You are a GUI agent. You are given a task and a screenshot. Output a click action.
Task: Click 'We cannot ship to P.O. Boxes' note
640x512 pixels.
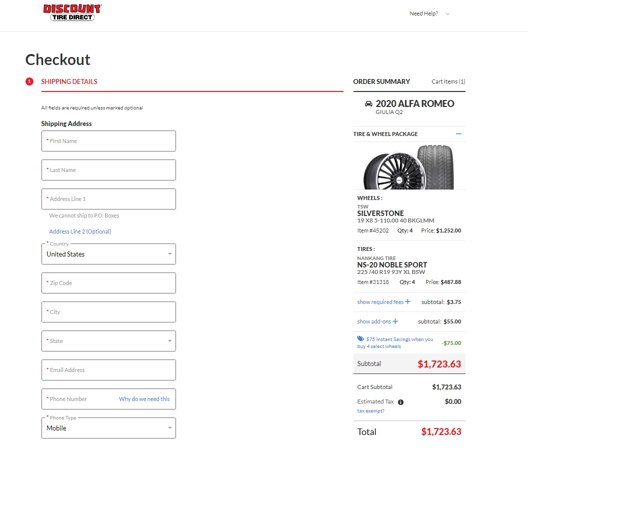[x=84, y=216]
